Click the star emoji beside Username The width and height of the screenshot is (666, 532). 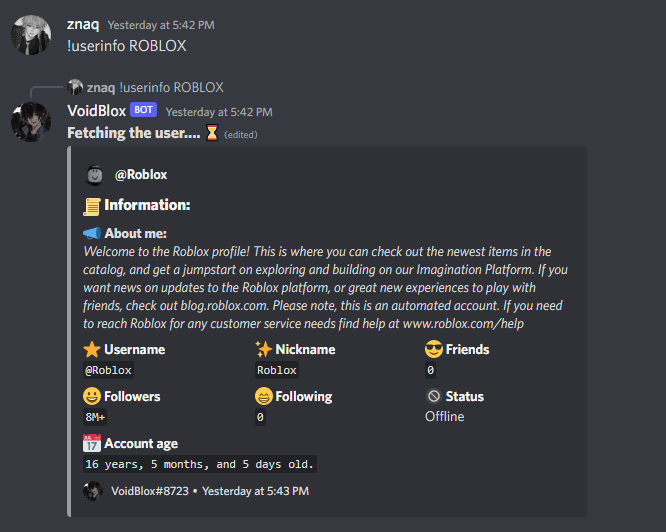[92, 349]
